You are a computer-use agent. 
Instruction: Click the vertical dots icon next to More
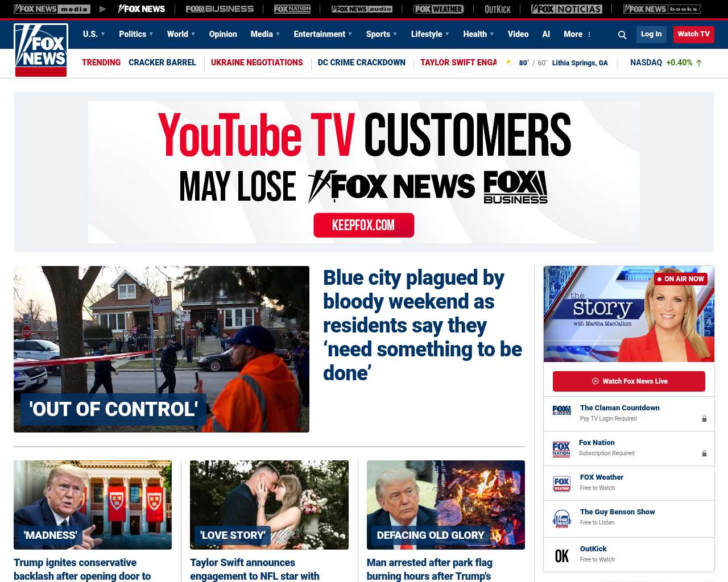pyautogui.click(x=589, y=35)
